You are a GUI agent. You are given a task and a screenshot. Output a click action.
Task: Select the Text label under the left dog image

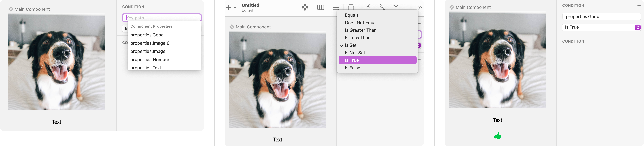point(57,122)
